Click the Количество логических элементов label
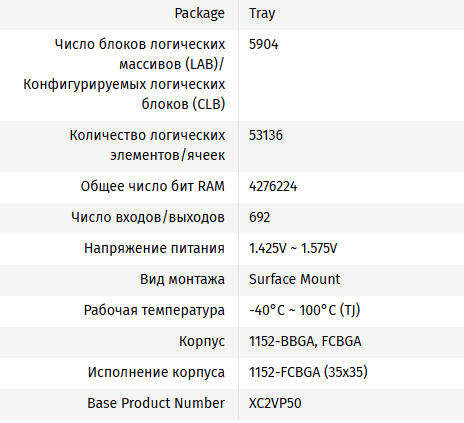The width and height of the screenshot is (464, 423). tap(147, 145)
